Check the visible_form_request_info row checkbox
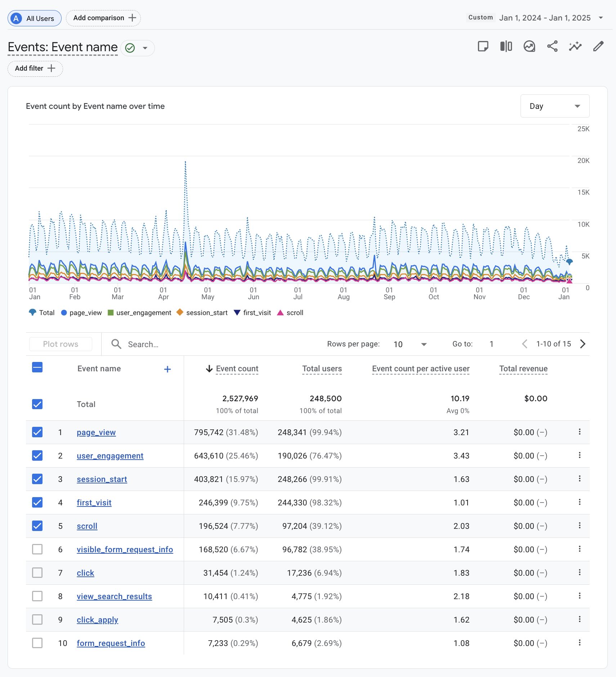This screenshot has height=677, width=616. (37, 549)
